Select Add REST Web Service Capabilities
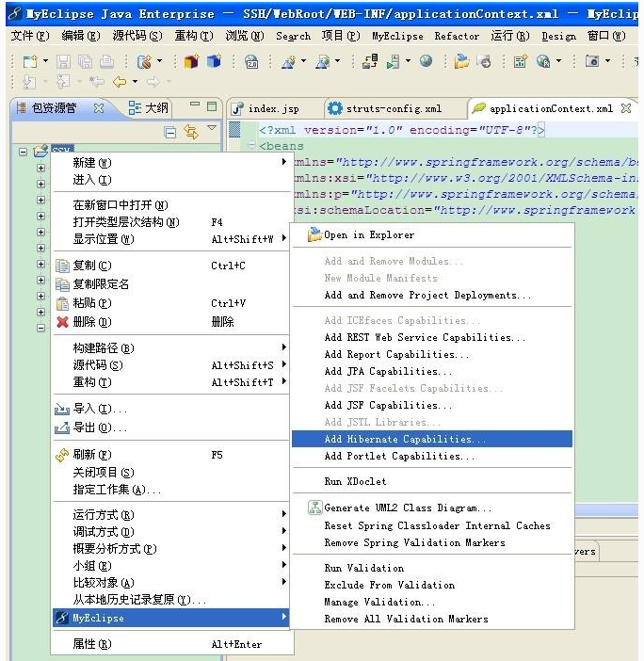Image resolution: width=644 pixels, height=661 pixels. click(x=432, y=337)
